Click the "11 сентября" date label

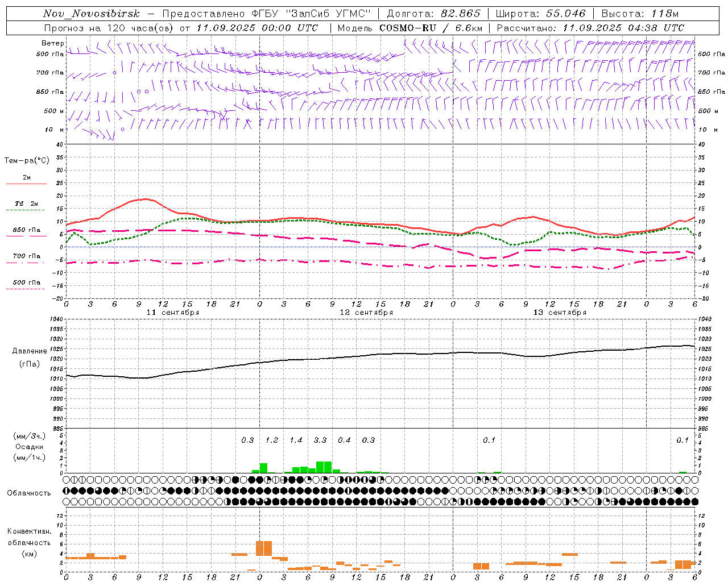(173, 313)
